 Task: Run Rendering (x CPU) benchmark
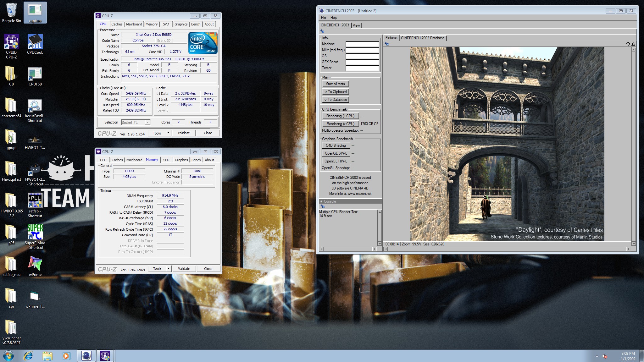pos(340,124)
